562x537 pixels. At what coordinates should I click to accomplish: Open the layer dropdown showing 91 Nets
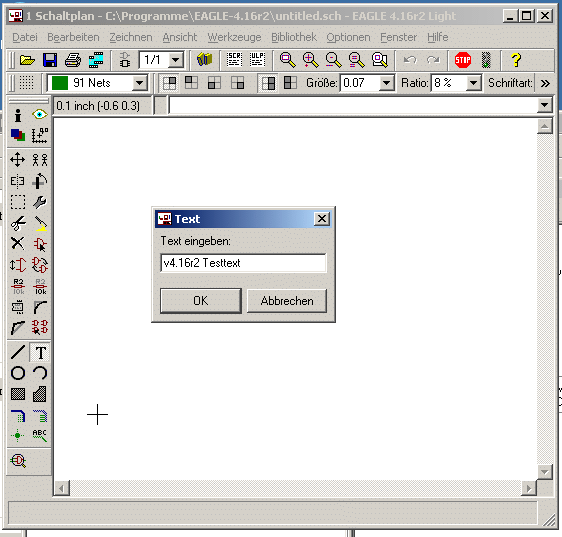[139, 83]
